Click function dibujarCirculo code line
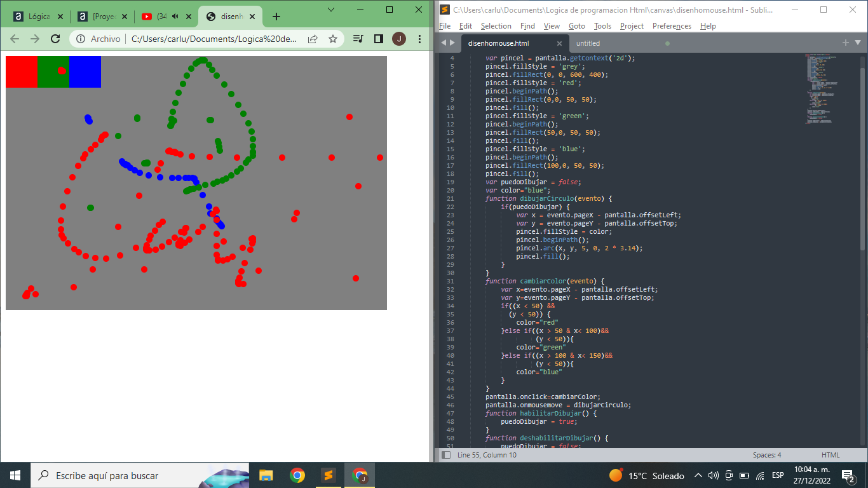Image resolution: width=868 pixels, height=488 pixels. coord(548,198)
